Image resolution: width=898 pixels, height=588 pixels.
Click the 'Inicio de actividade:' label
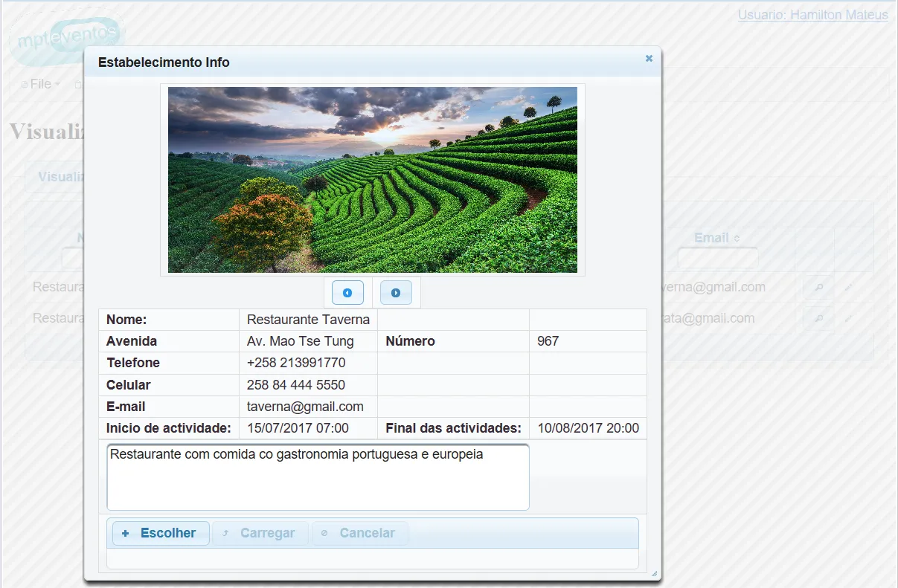pos(169,428)
